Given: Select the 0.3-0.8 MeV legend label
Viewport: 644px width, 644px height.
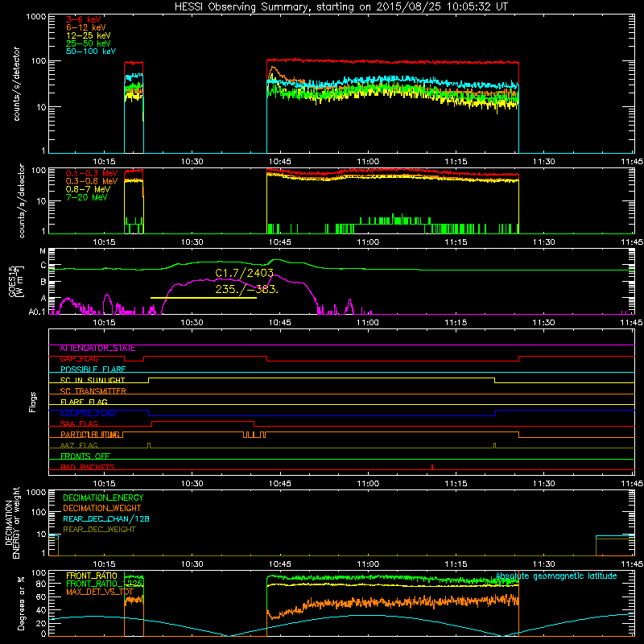Looking at the screenshot, I should (92, 181).
